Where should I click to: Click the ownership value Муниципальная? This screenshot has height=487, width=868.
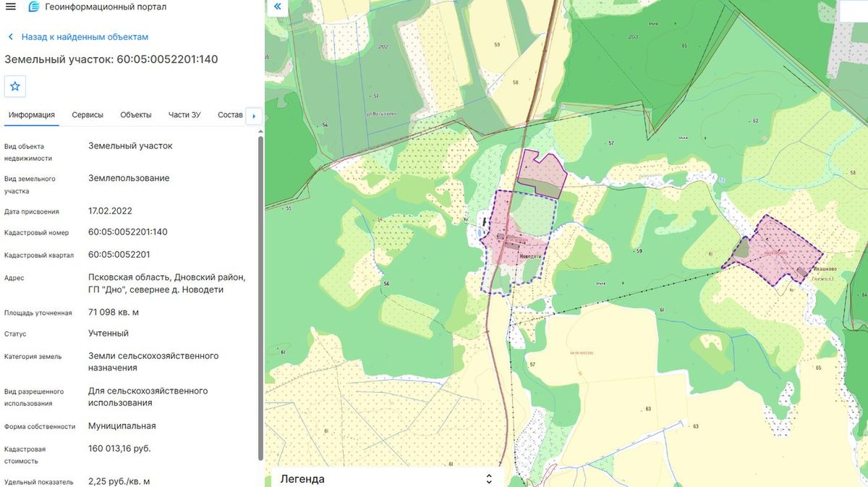pyautogui.click(x=122, y=426)
